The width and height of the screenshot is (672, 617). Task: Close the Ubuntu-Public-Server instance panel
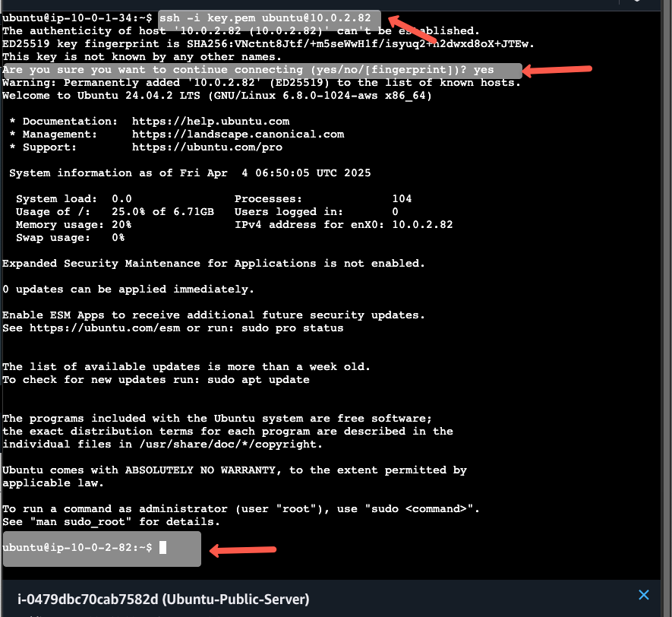click(644, 595)
